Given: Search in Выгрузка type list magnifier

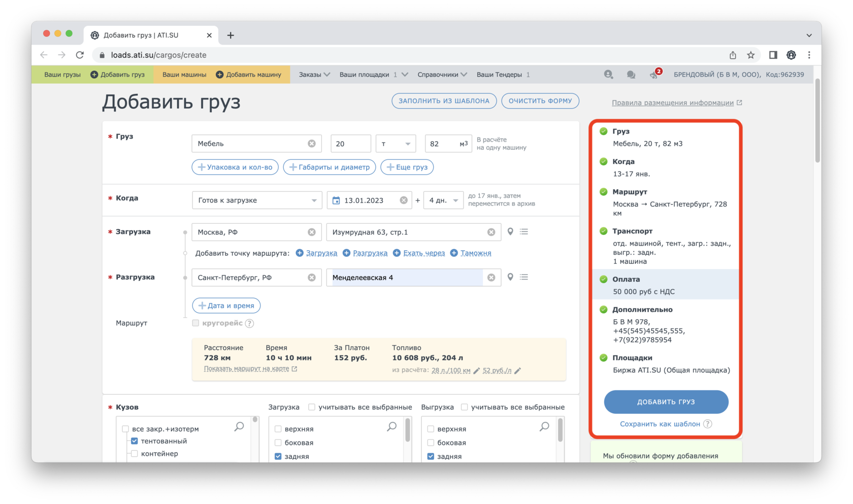Looking at the screenshot, I should click(544, 427).
